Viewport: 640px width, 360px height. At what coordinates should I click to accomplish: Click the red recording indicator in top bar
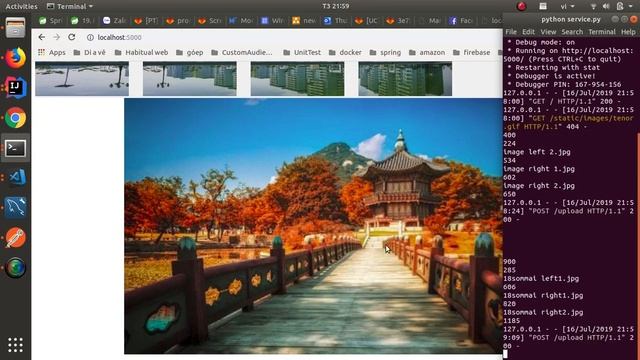[521, 6]
